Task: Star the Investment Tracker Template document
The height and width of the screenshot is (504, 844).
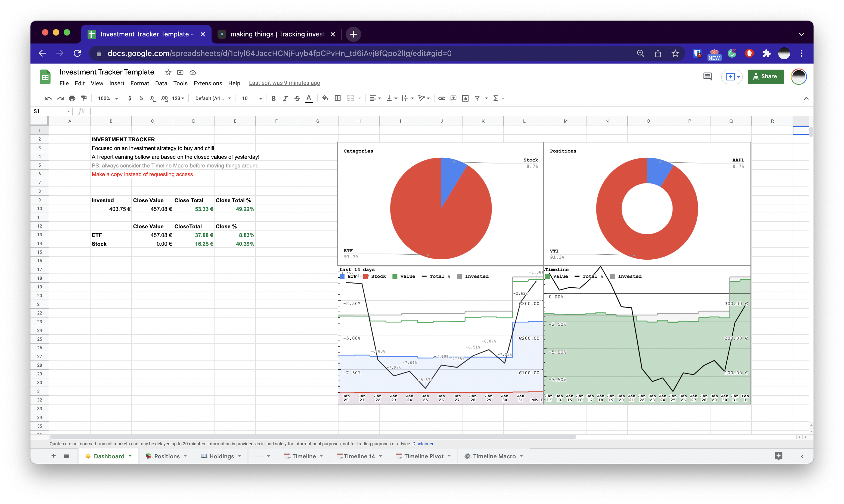Action: [x=168, y=72]
